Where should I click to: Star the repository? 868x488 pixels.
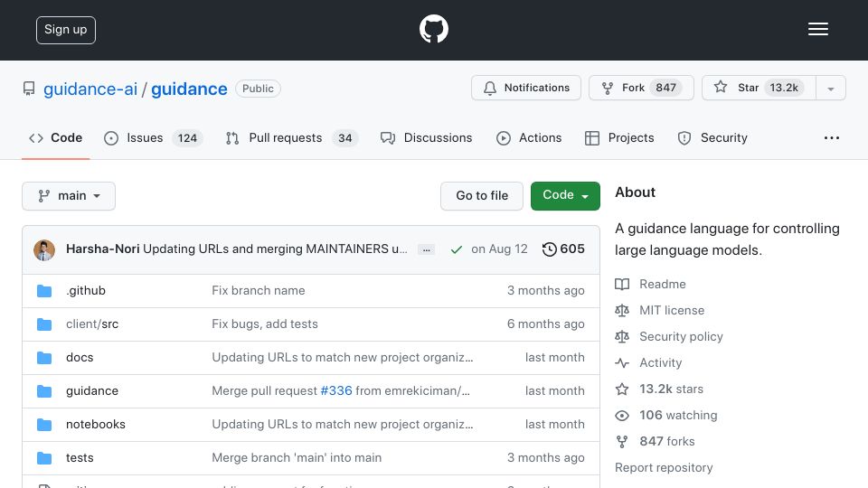(x=759, y=88)
